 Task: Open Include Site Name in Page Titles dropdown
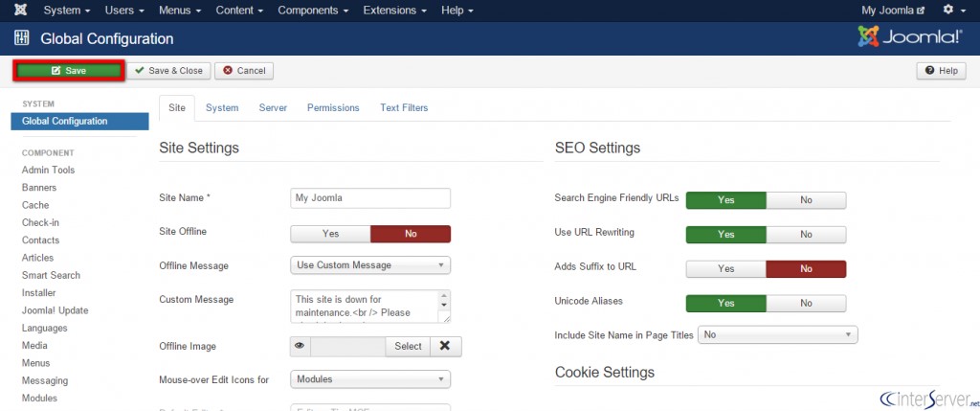tap(777, 334)
